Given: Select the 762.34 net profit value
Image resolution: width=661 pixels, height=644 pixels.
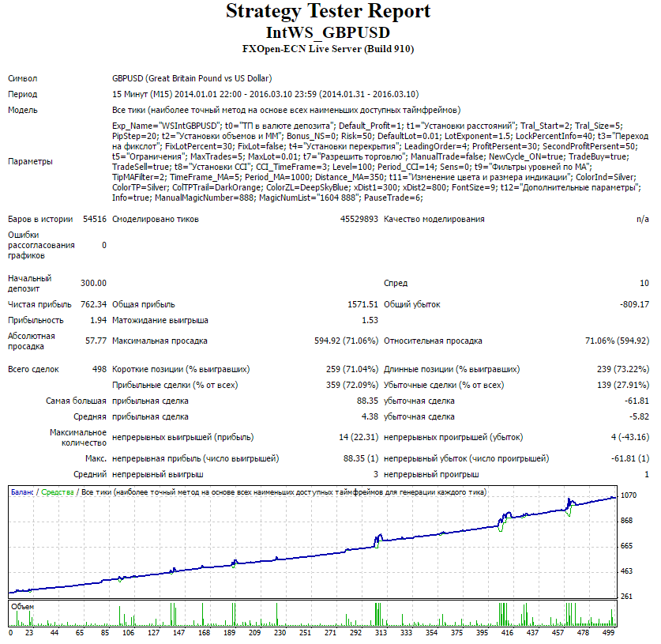Looking at the screenshot, I should pyautogui.click(x=94, y=304).
